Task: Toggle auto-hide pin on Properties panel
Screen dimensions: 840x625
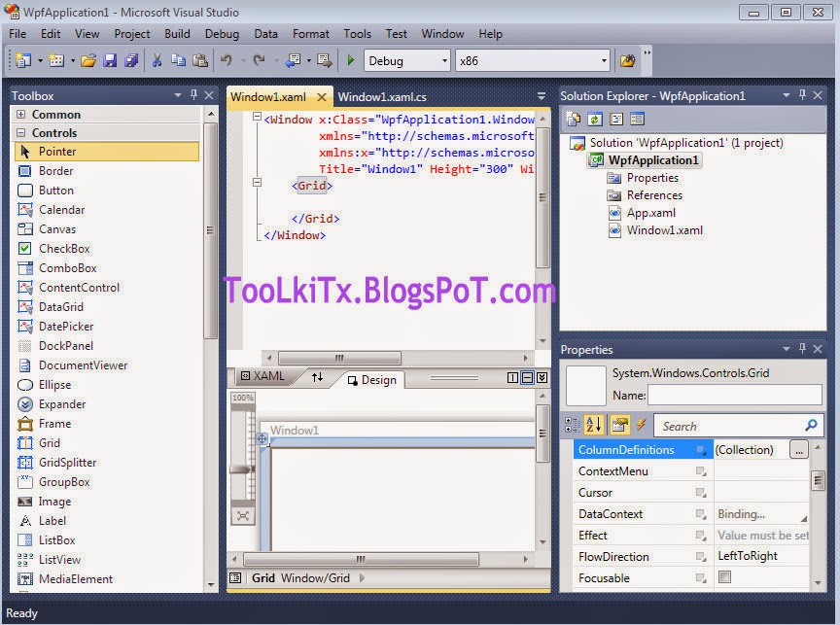Action: [802, 349]
